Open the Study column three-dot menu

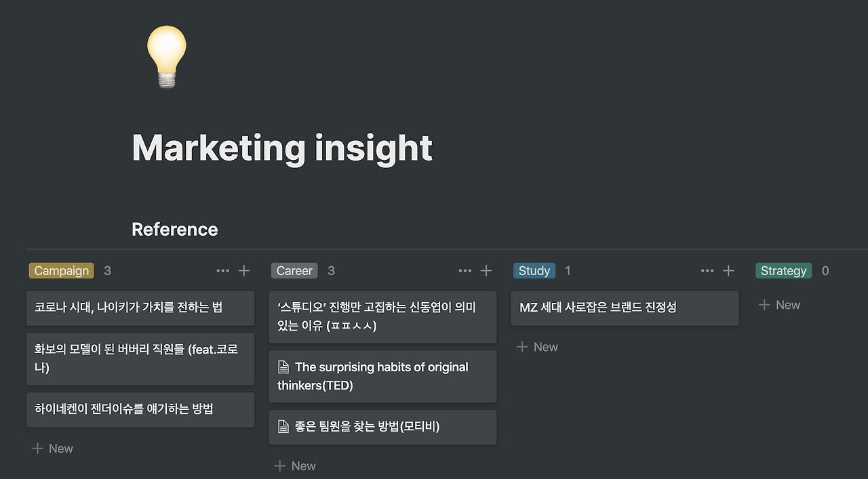coord(707,271)
